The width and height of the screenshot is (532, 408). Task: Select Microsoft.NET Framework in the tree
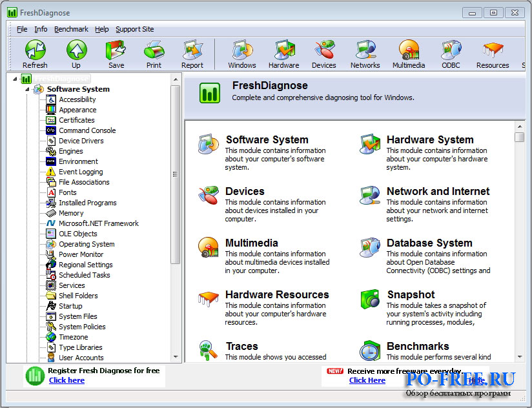coord(99,223)
